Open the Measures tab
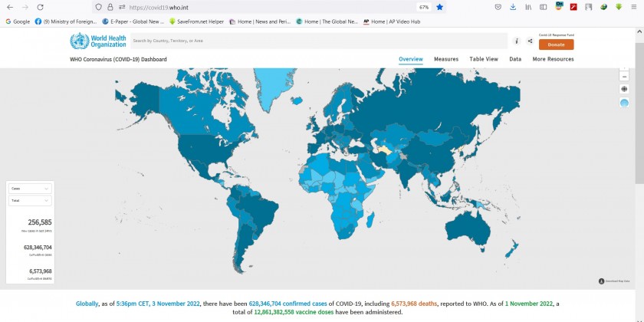 coord(446,59)
